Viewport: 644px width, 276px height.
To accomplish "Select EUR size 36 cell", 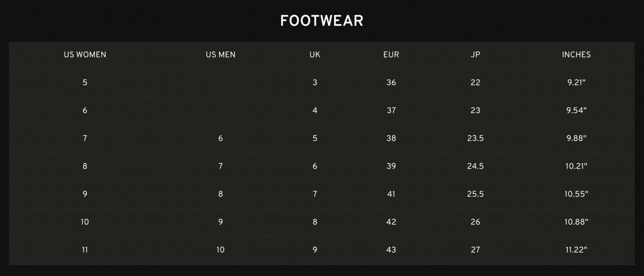I will tap(391, 83).
